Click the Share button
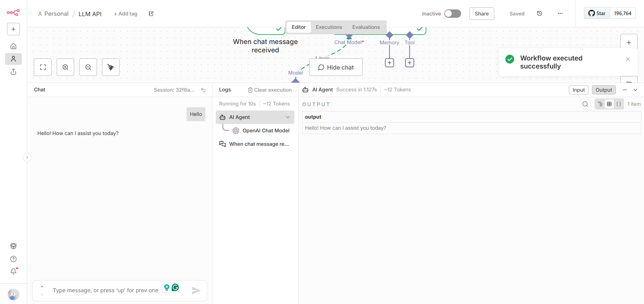The height and width of the screenshot is (304, 644). (x=482, y=14)
